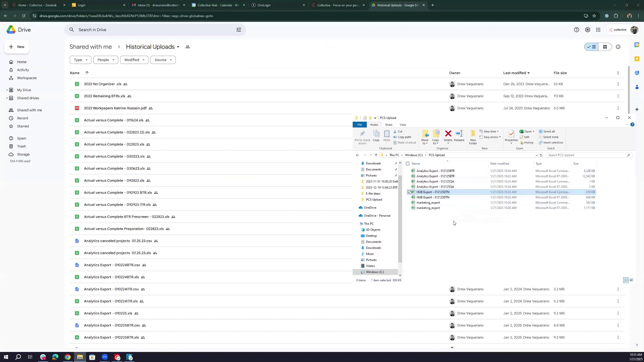Image resolution: width=644 pixels, height=362 pixels.
Task: Open Drive settings gear icon
Action: click(x=587, y=30)
